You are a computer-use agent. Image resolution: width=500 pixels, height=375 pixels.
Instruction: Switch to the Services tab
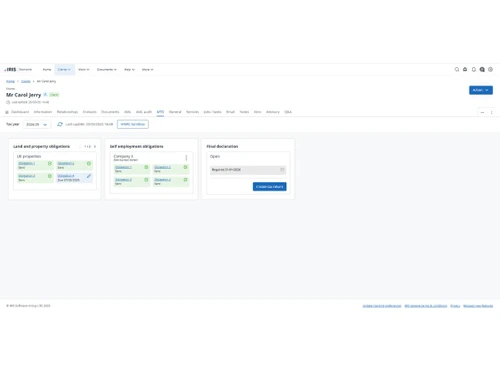pos(192,112)
